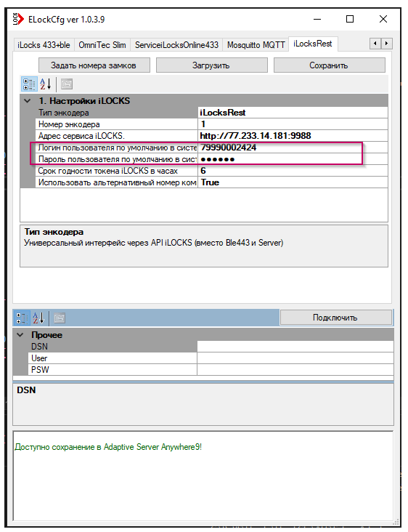Image resolution: width=408 pixels, height=532 pixels.
Task: Click the masked password value field
Action: pyautogui.click(x=293, y=159)
